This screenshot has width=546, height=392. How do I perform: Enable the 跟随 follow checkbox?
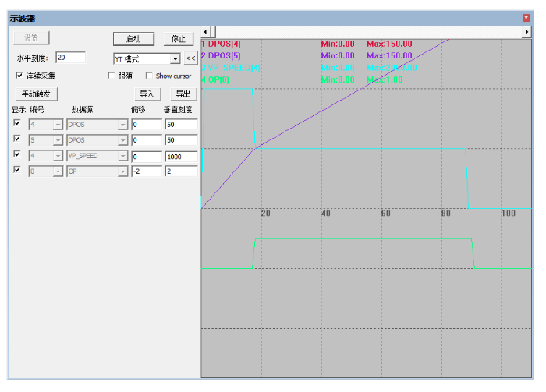click(112, 76)
